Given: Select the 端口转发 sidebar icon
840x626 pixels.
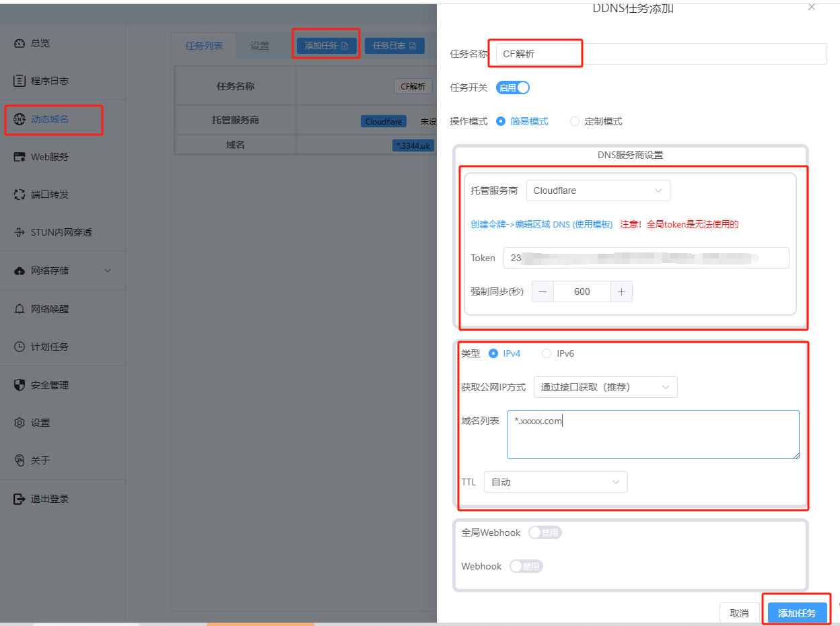Looking at the screenshot, I should click(x=20, y=195).
